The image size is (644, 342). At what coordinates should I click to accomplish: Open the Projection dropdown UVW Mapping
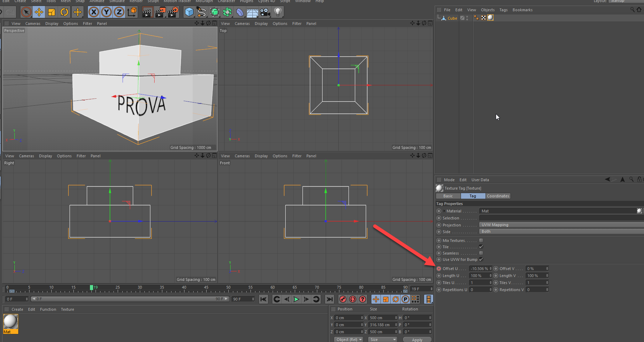[x=561, y=225]
